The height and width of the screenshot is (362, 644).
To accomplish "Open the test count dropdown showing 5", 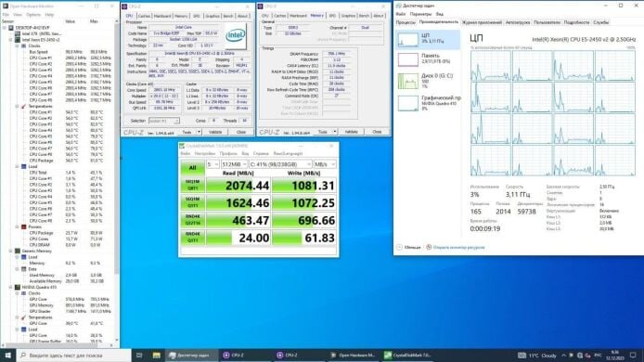I will pyautogui.click(x=213, y=164).
